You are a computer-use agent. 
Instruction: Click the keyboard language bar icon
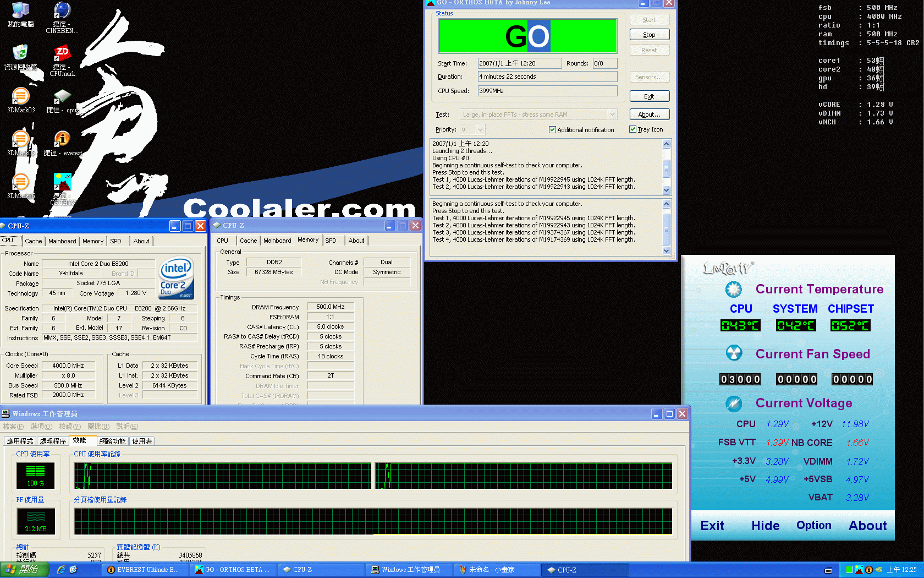[x=828, y=570]
